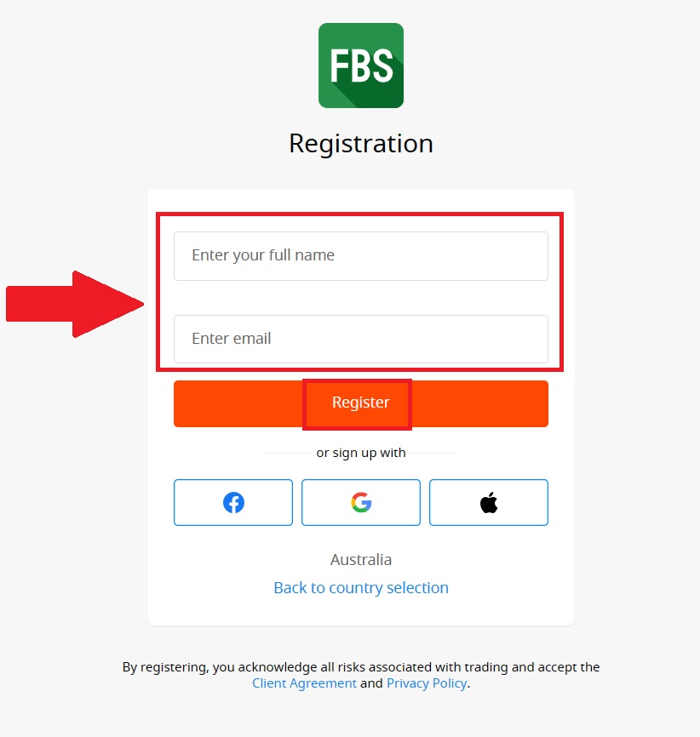This screenshot has height=737, width=700.
Task: Click the white 'Register' label text
Action: click(361, 403)
